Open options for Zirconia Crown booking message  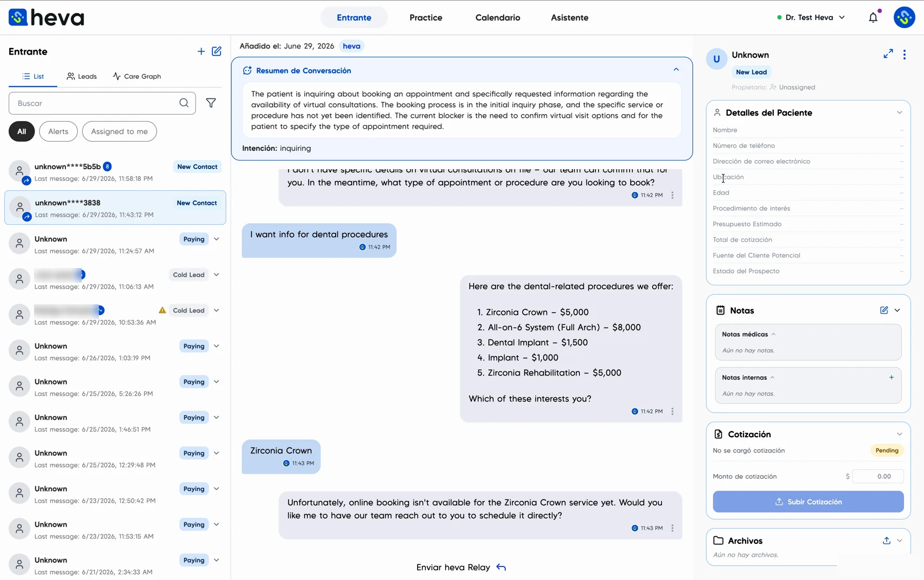pos(672,528)
